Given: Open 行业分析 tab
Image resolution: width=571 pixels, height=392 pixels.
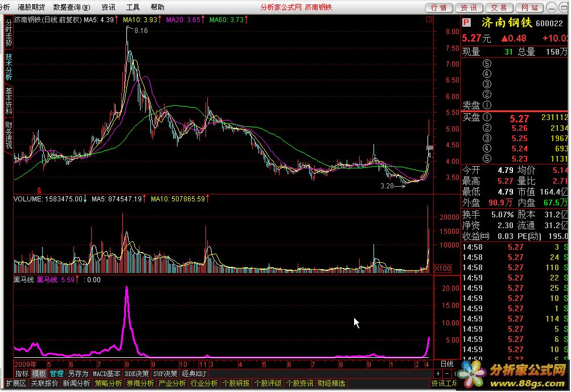Looking at the screenshot, I should 204,383.
